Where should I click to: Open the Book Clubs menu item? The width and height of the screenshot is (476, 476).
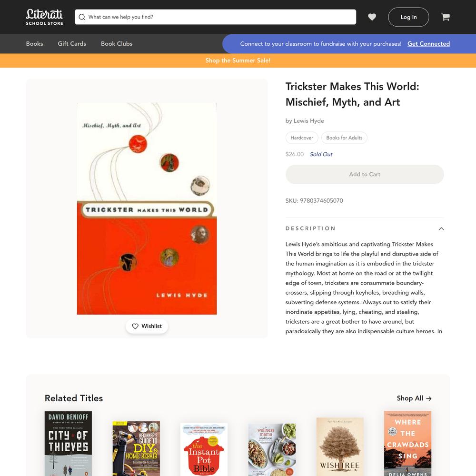117,44
